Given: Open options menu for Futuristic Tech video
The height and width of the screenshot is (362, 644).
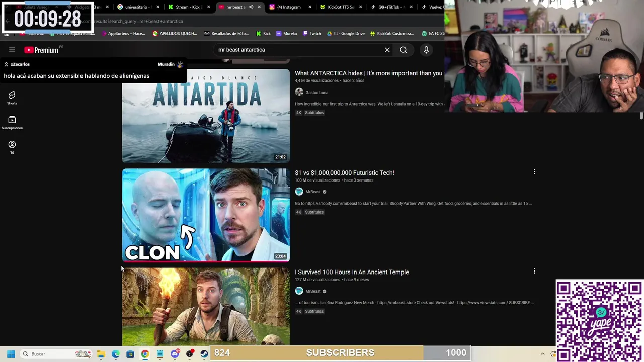Looking at the screenshot, I should tap(534, 172).
